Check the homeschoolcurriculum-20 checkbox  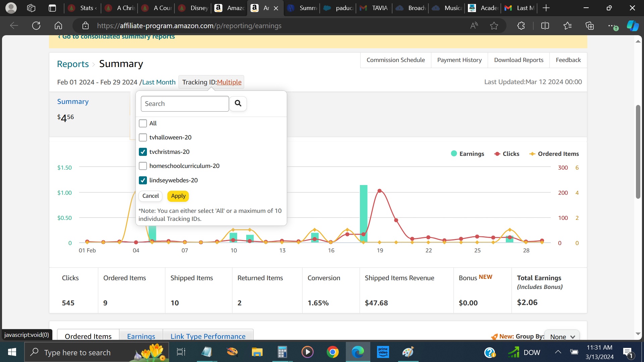click(x=143, y=166)
